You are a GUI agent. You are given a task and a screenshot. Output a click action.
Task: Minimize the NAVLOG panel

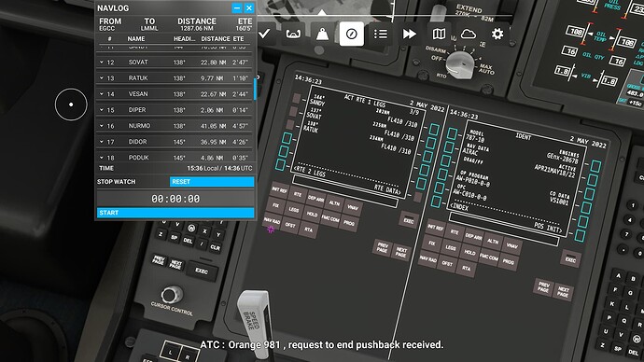236,7
